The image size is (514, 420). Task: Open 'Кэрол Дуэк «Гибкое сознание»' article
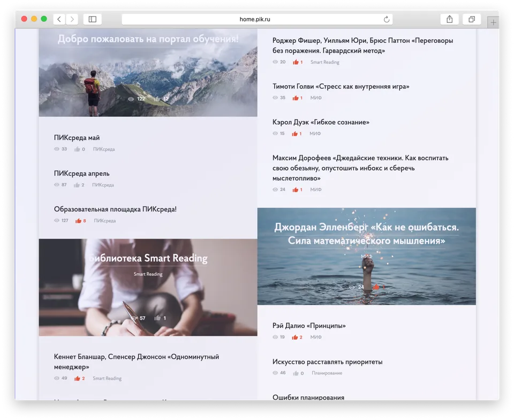[321, 122]
